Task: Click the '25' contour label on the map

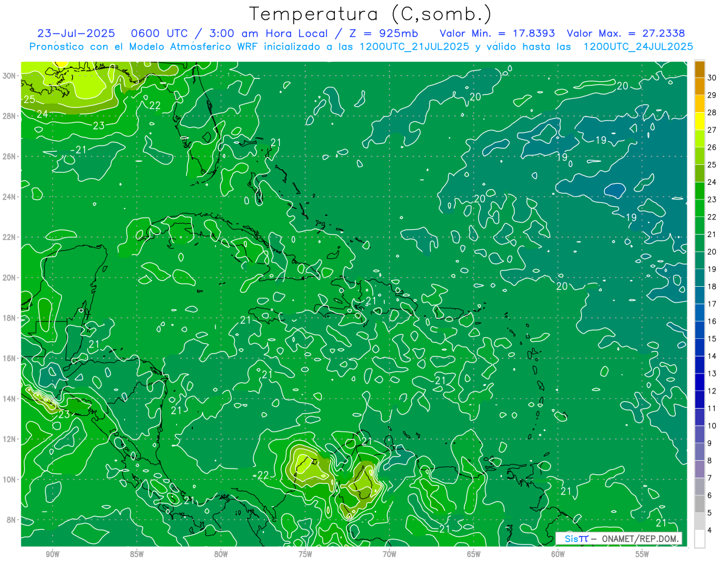Action: coord(29,99)
